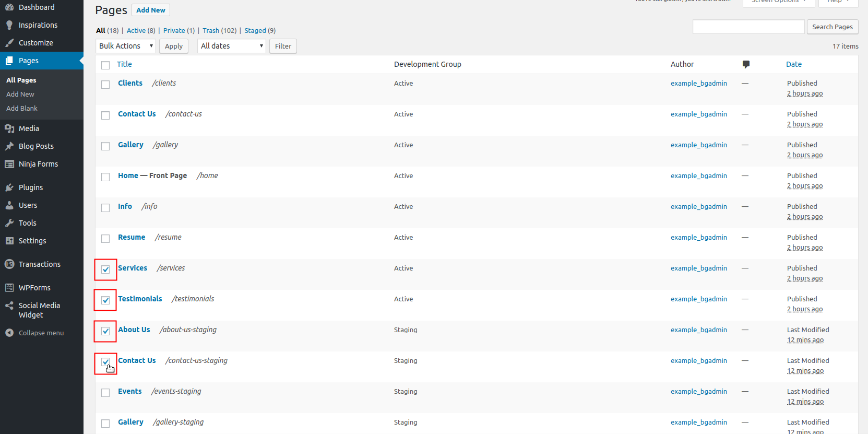Expand the All dates filter dropdown
Viewport: 868px width, 434px height.
[x=231, y=46]
